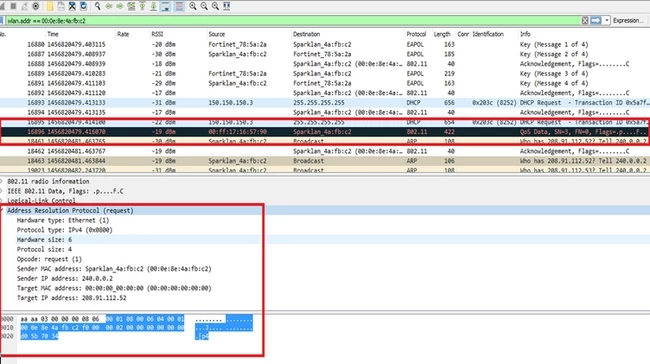This screenshot has height=364, width=650.
Task: Click hex bytes 'd0 5b 70 34' in row 0020
Action: [39, 336]
